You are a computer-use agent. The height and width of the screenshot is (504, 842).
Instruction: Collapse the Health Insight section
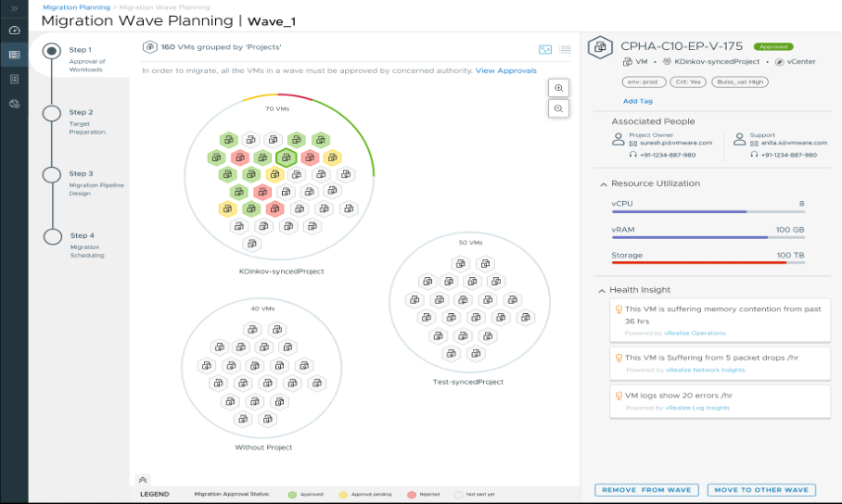604,290
